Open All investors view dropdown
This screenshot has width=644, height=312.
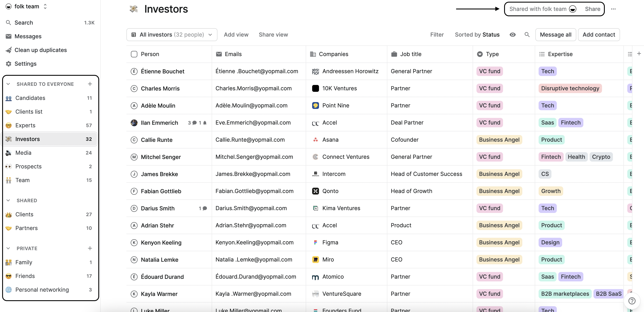pyautogui.click(x=172, y=34)
